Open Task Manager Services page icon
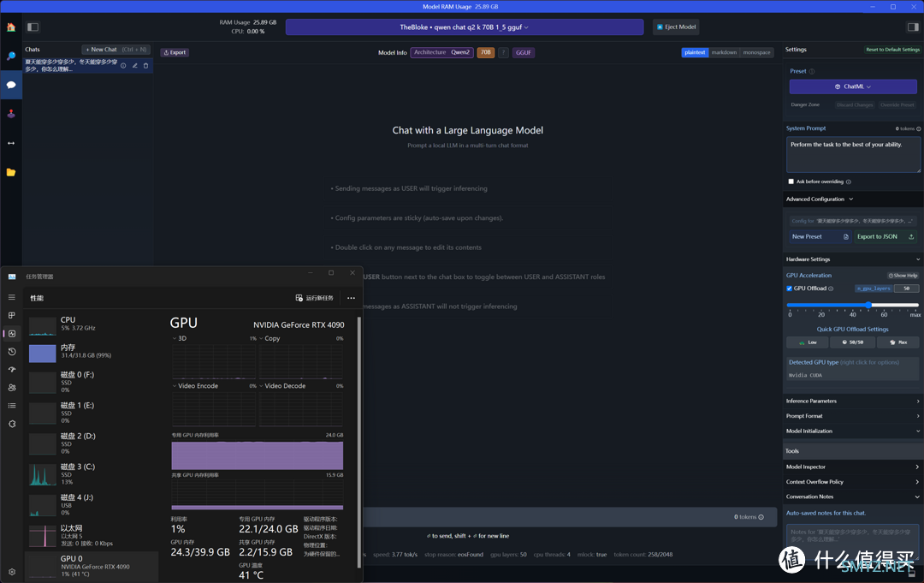This screenshot has height=583, width=924. tap(12, 424)
